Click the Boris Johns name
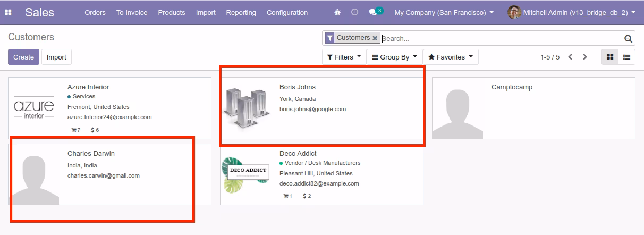The image size is (644, 235). coord(298,87)
